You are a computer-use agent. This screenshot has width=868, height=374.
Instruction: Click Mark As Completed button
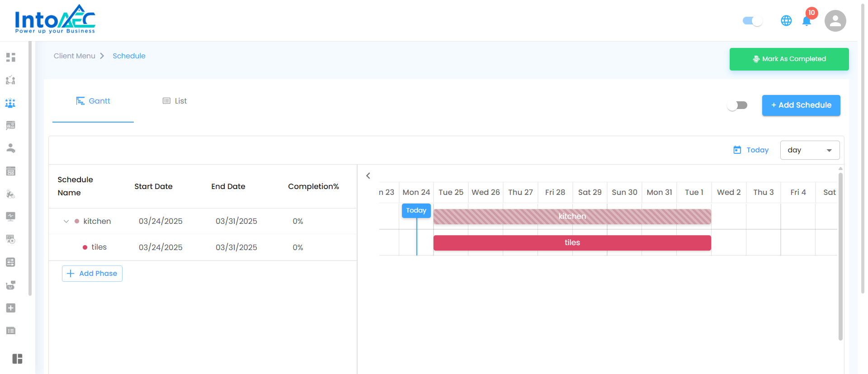[789, 59]
